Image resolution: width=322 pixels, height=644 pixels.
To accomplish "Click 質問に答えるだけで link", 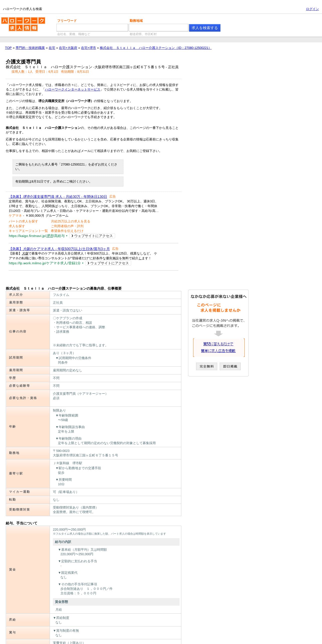I will pos(218,344).
